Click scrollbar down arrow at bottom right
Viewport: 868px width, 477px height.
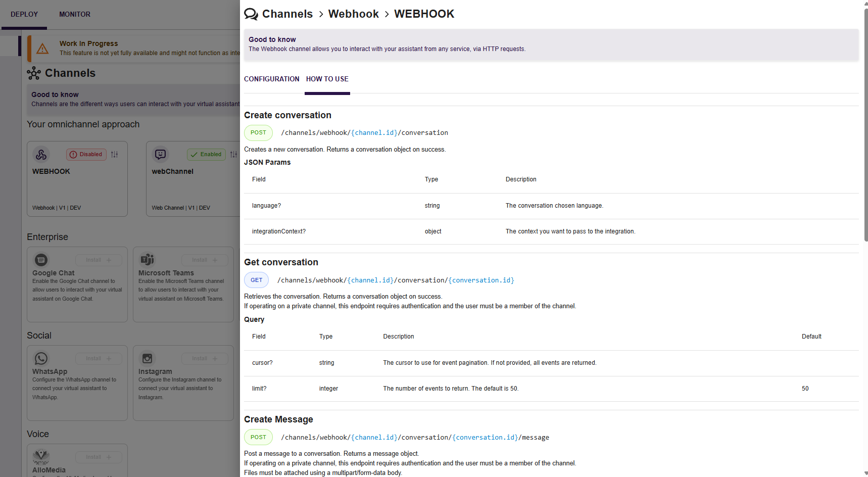coord(865,473)
